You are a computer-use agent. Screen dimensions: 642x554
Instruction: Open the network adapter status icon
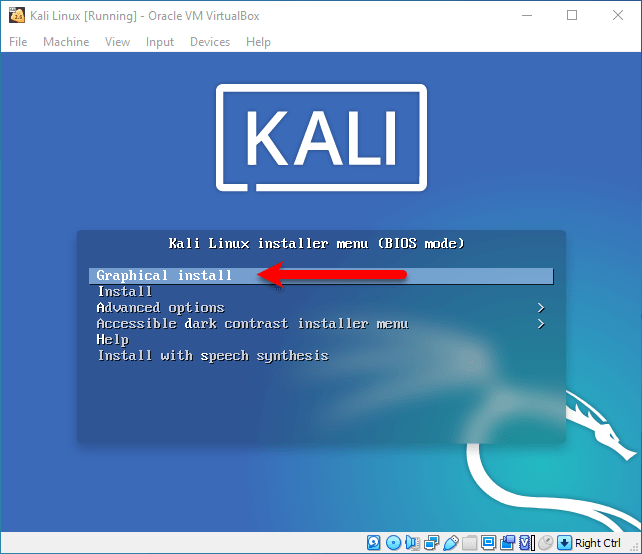(x=432, y=543)
